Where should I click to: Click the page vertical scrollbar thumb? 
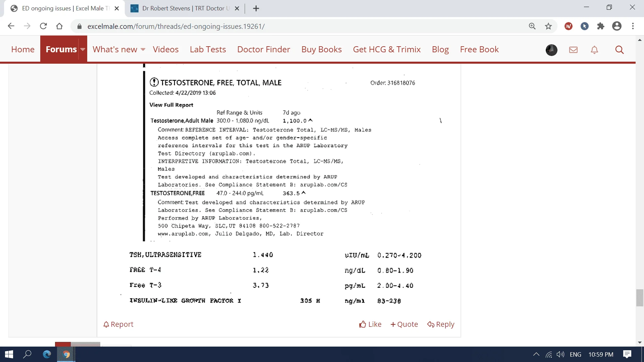(640, 298)
